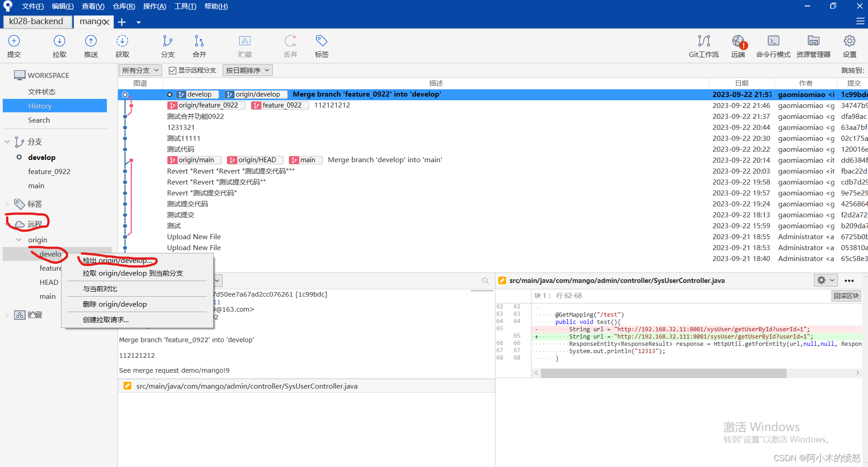
Task: Select the HEAD remote ref under origin
Action: 49,282
